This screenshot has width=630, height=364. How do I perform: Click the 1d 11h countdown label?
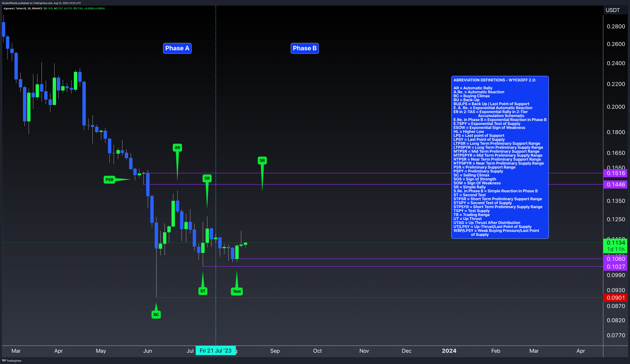tap(616, 249)
